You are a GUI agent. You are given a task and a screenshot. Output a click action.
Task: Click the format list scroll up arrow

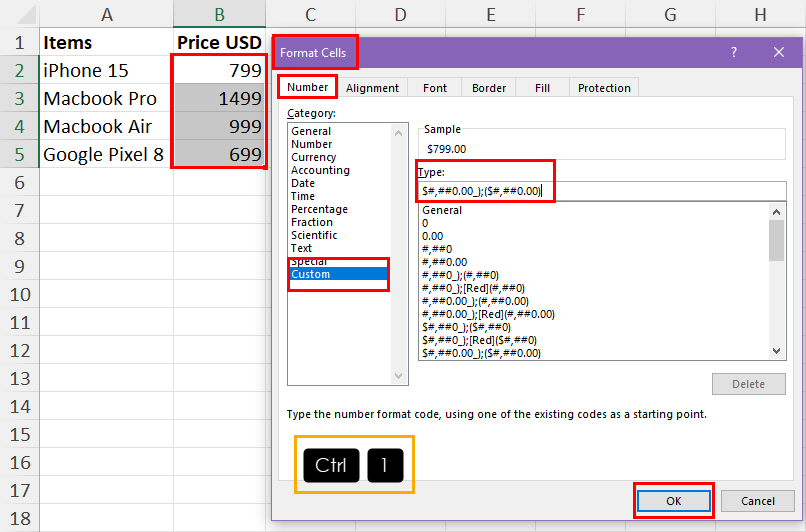[x=776, y=212]
